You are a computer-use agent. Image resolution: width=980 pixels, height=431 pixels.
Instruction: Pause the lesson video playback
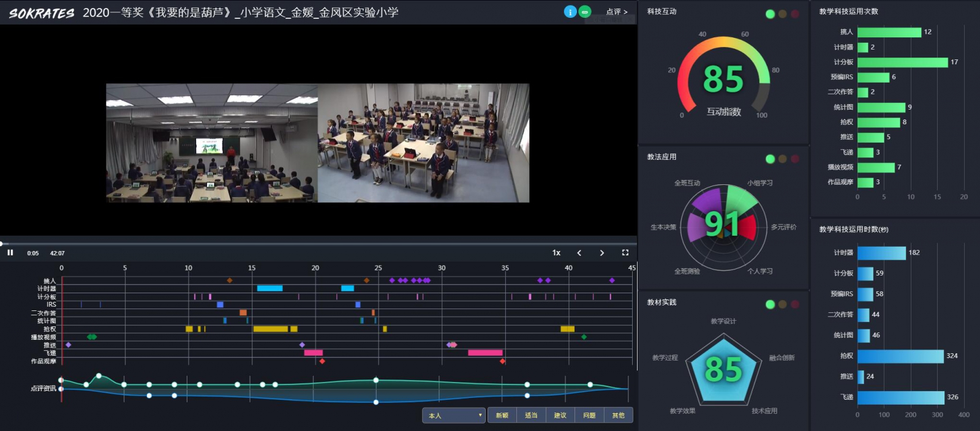(10, 253)
